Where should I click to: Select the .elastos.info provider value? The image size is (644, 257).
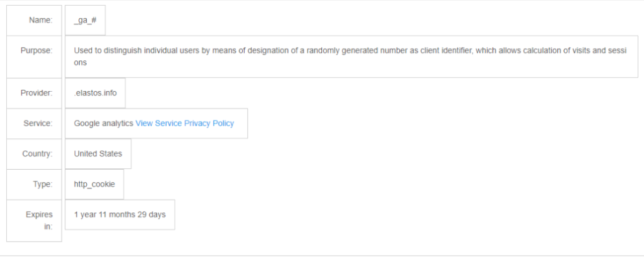click(x=96, y=93)
